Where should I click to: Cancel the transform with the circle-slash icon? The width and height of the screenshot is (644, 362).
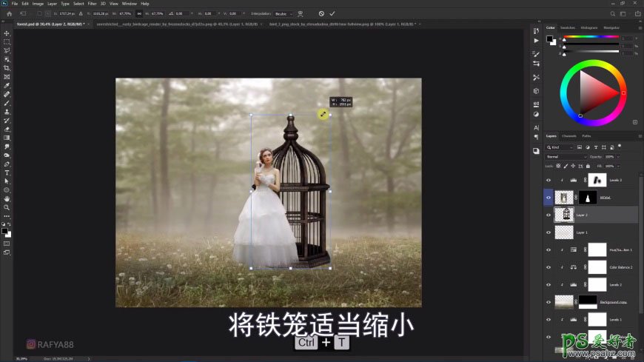click(x=321, y=13)
